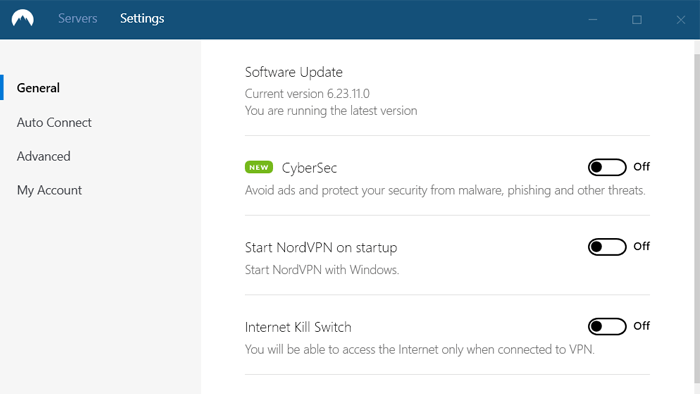
Task: Click the Software Update heading
Action: (294, 72)
